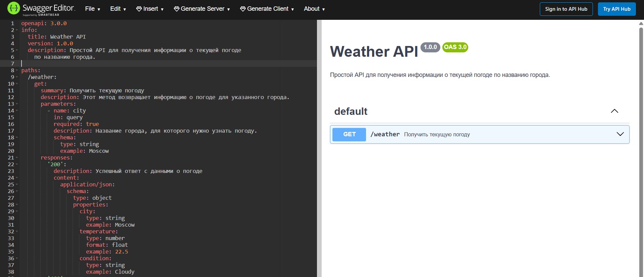Open the Edit menu

pos(118,9)
